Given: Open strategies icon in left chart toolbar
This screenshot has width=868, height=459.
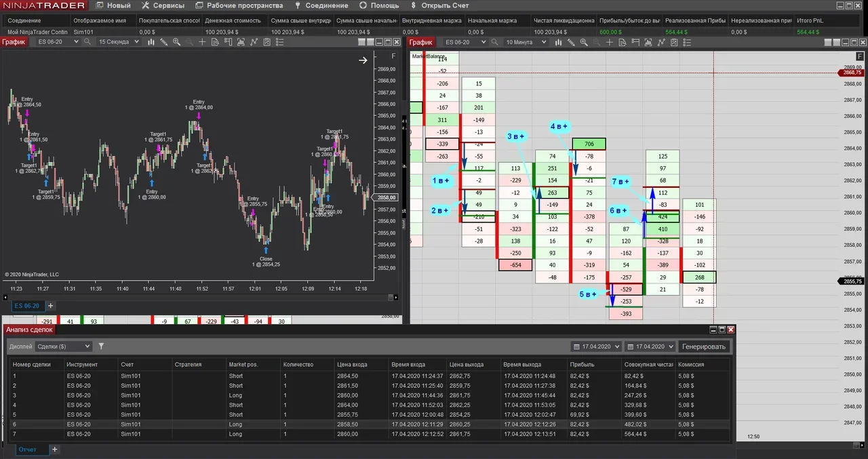Looking at the screenshot, I should 267,42.
